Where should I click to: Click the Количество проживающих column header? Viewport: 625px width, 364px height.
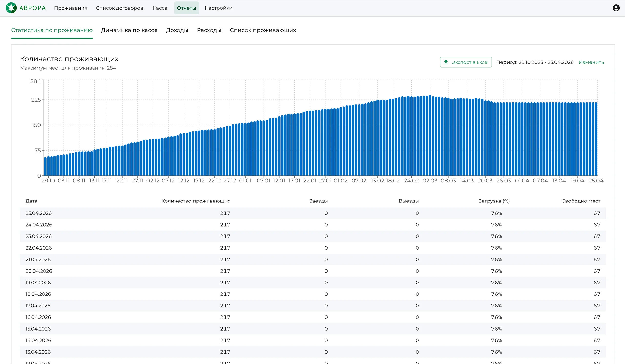tap(196, 201)
